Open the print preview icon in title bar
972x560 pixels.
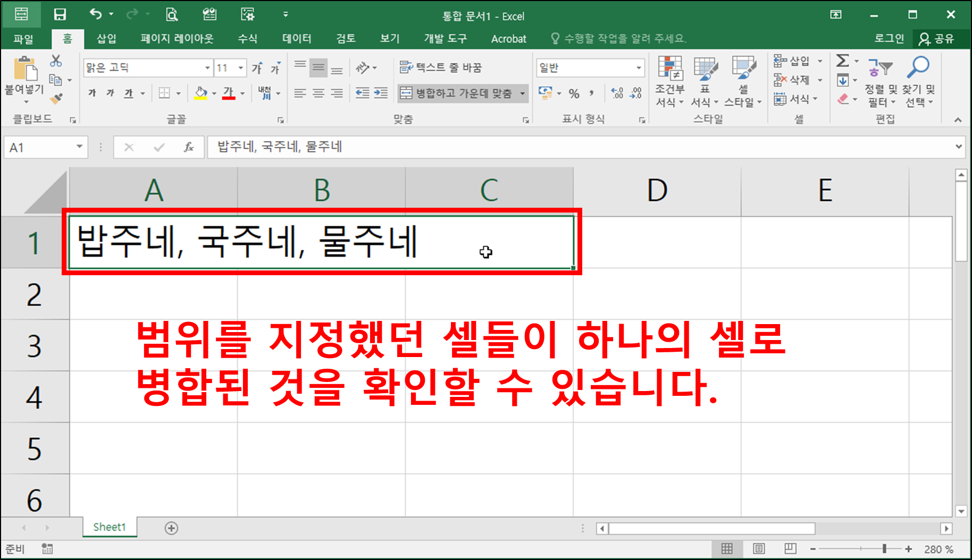click(x=172, y=14)
